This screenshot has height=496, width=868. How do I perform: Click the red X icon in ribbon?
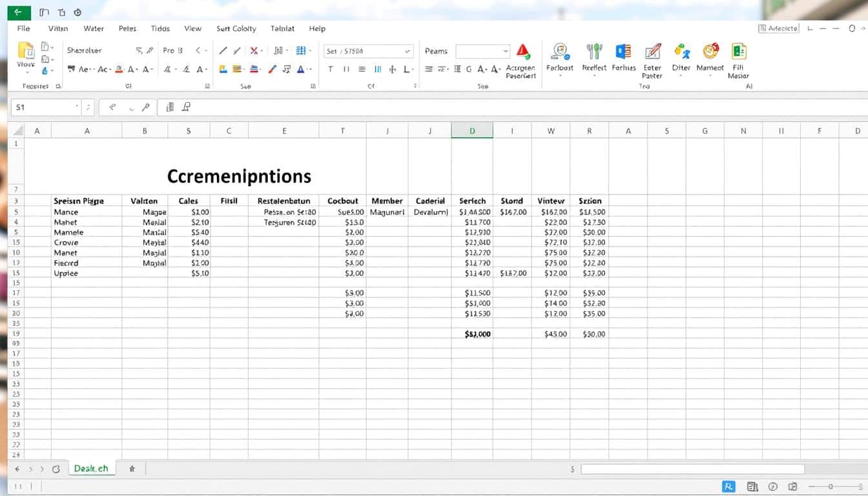(254, 50)
